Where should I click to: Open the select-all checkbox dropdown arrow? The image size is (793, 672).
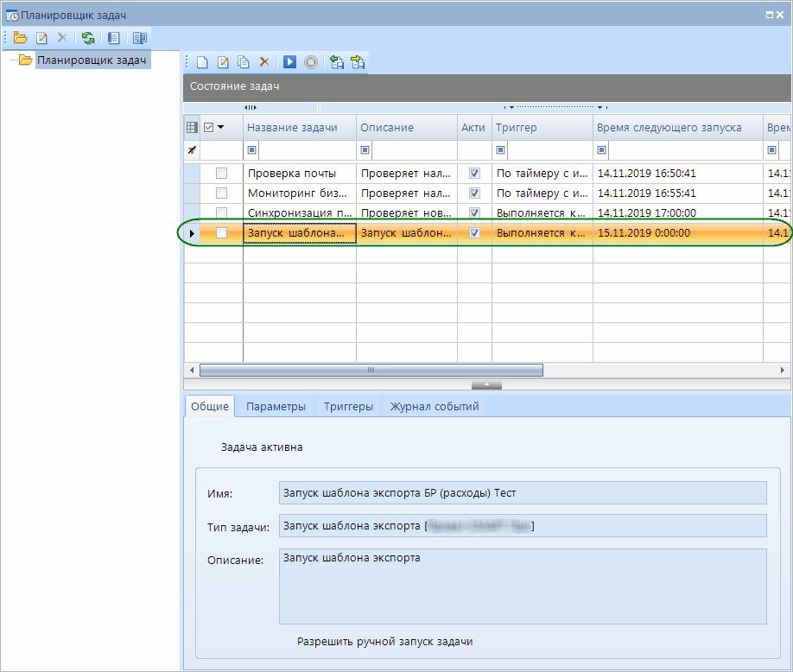(x=221, y=128)
